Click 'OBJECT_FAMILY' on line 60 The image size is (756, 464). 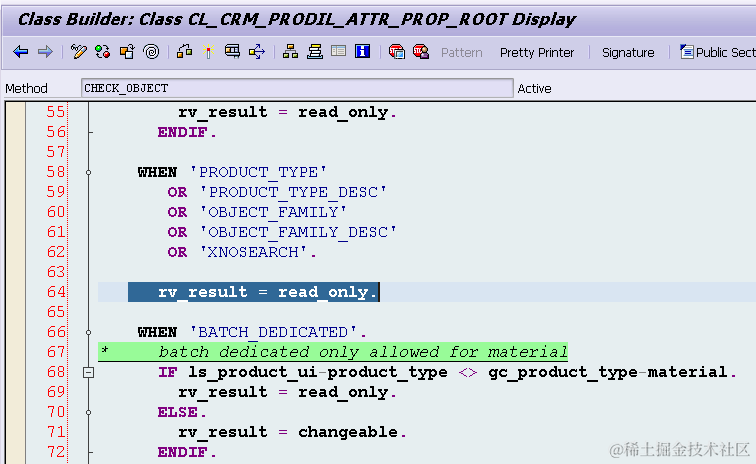273,212
